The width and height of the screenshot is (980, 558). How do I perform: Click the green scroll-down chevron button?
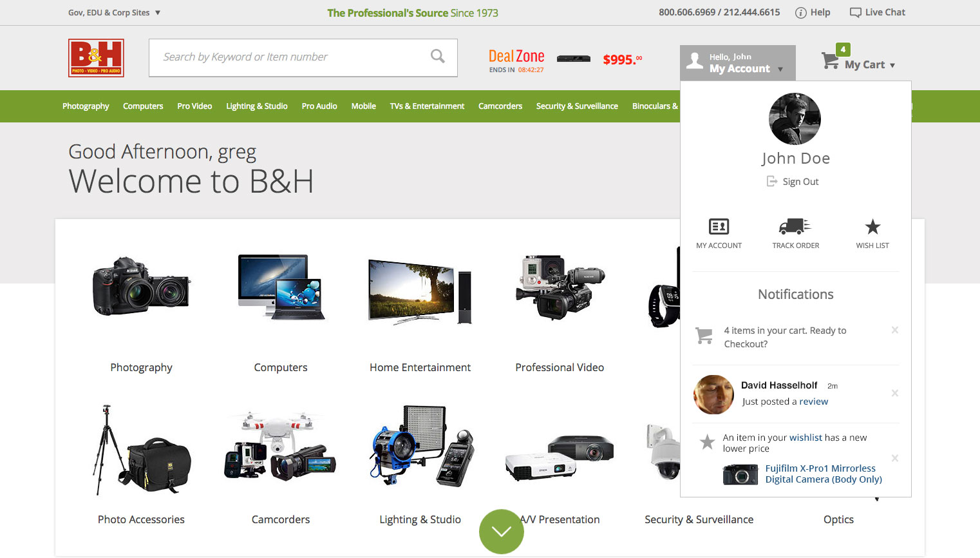point(502,532)
